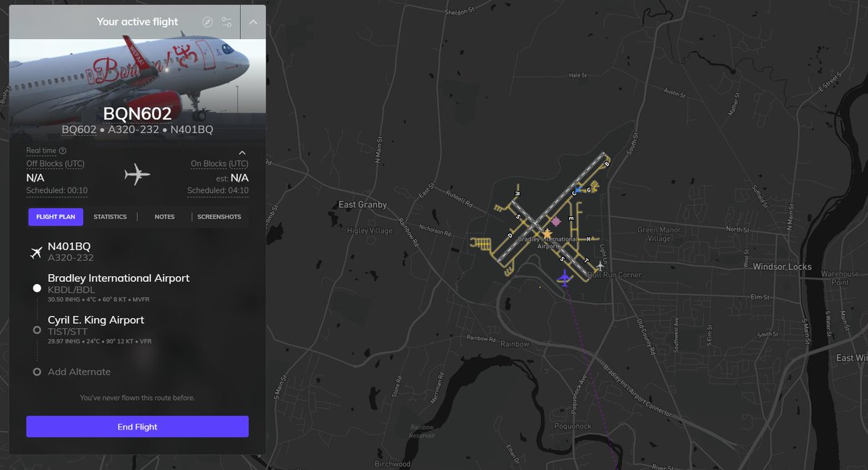Click the East Granby map label

(x=362, y=205)
